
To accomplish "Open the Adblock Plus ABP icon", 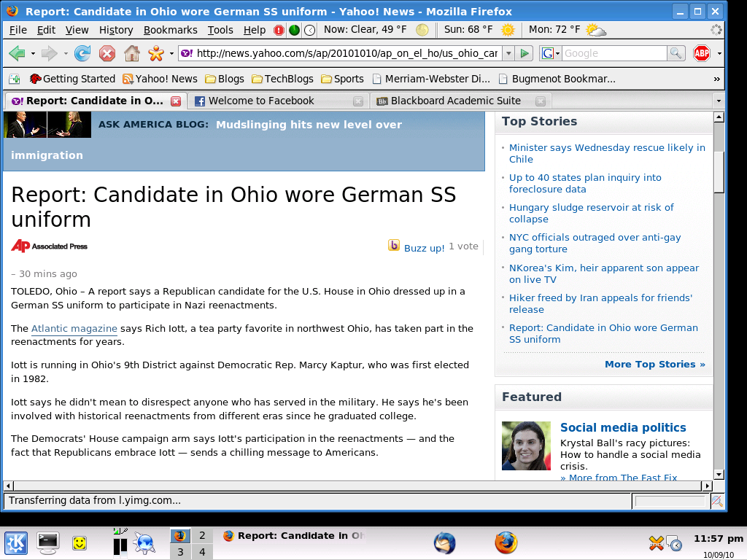I will 702,53.
